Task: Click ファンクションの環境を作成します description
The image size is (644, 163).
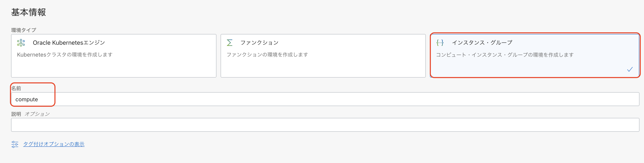Action: point(267,55)
